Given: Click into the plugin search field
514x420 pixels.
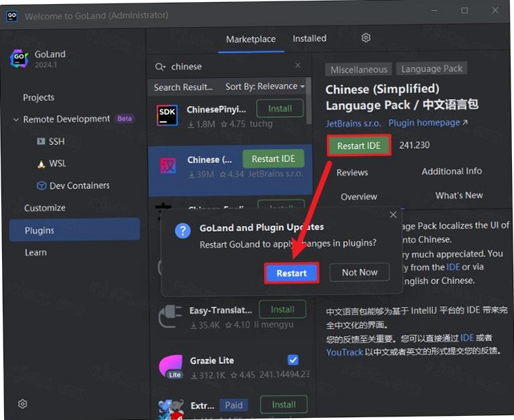Looking at the screenshot, I should tap(230, 66).
